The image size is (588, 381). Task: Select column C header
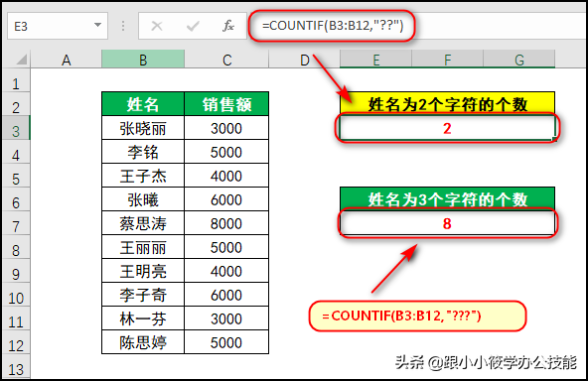click(226, 60)
